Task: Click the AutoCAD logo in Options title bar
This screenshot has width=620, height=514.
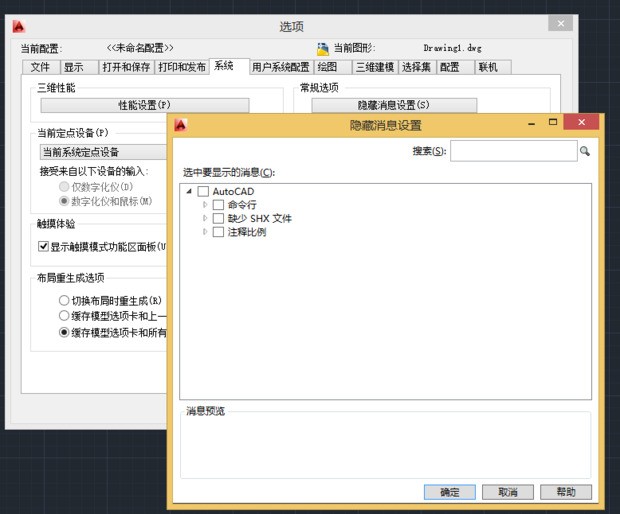Action: 19,26
